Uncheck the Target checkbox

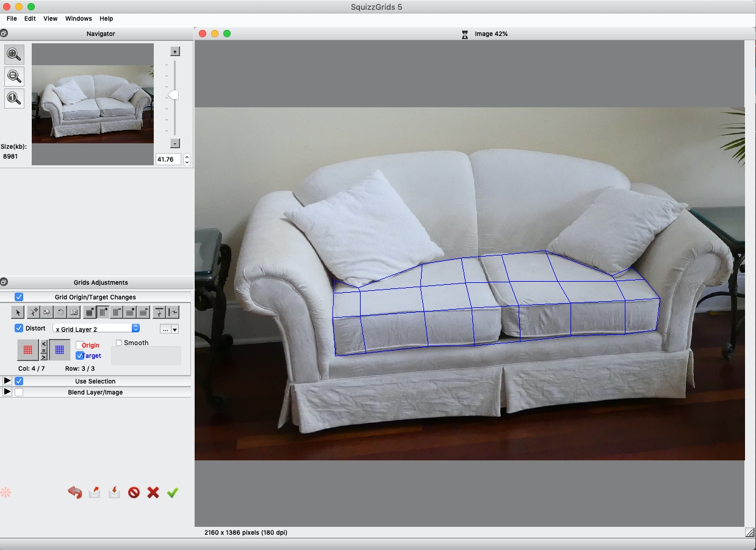point(80,355)
